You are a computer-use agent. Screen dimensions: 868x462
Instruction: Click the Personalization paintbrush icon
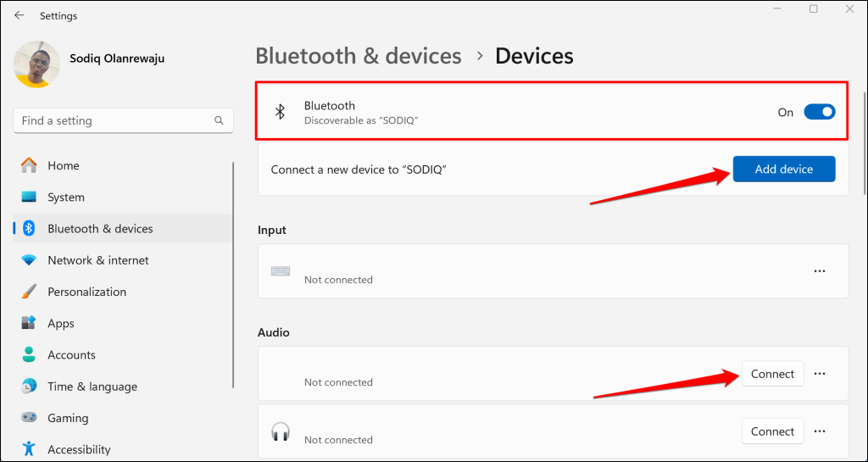pos(29,292)
